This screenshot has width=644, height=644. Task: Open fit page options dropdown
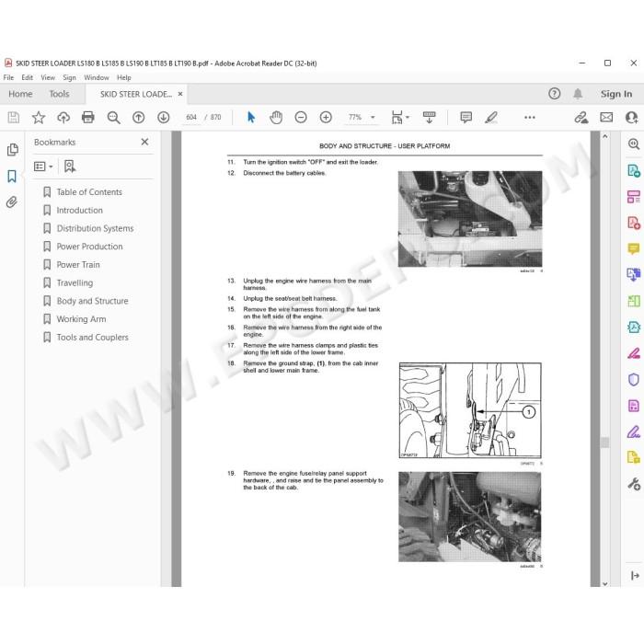[x=408, y=118]
